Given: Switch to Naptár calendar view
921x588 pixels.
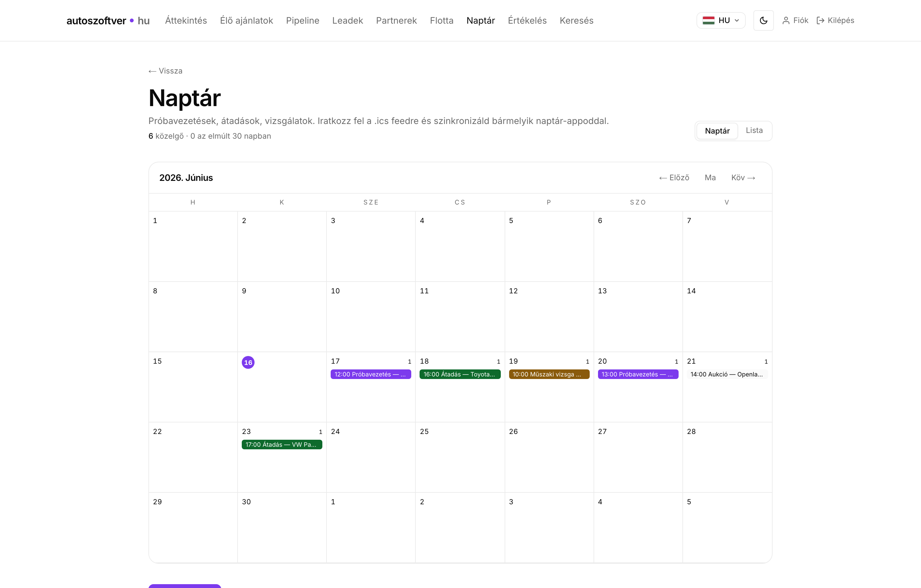Looking at the screenshot, I should point(717,131).
